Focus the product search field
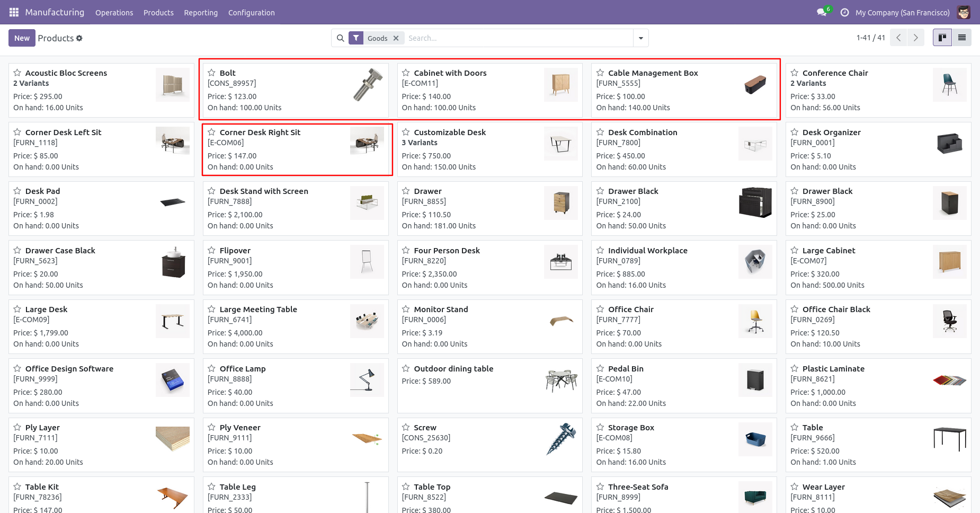 click(x=518, y=38)
